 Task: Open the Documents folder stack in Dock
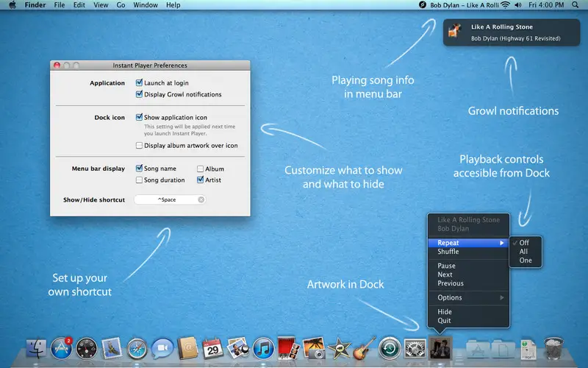[503, 349]
